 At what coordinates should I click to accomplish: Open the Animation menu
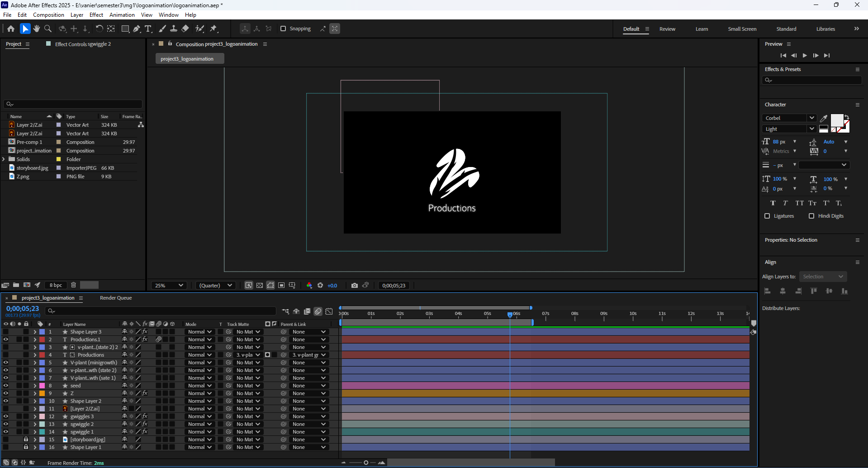[122, 15]
